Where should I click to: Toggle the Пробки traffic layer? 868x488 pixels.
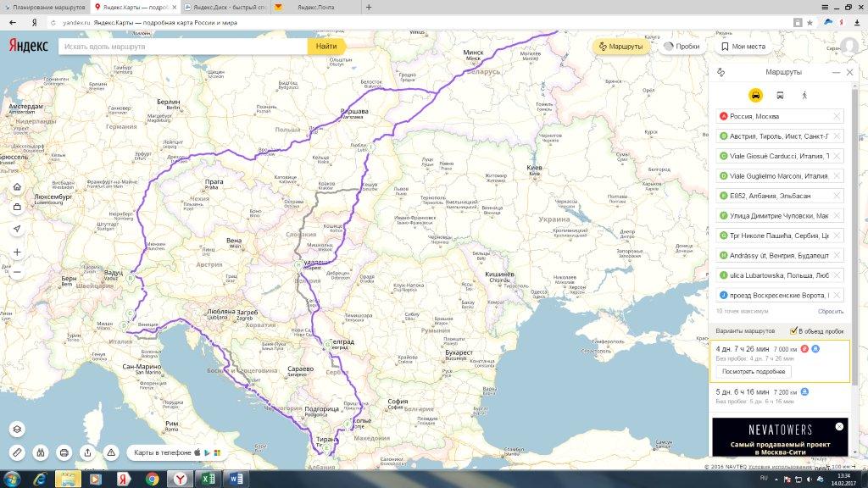click(682, 47)
